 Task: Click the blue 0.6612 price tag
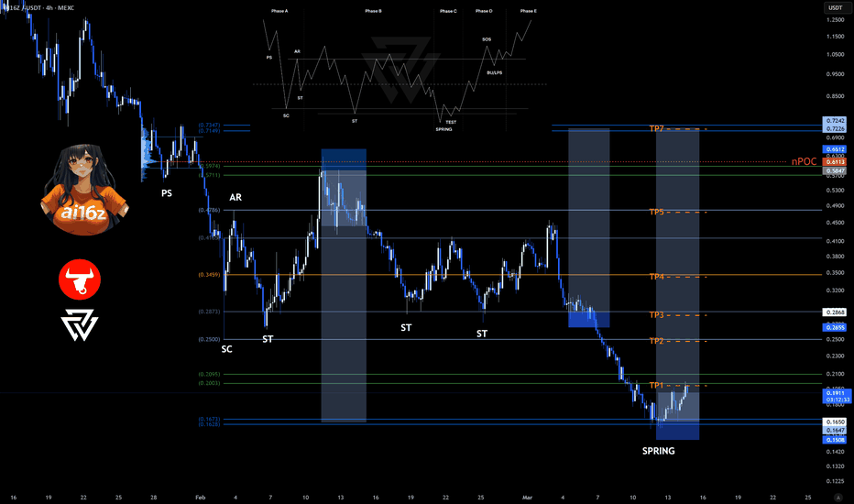835,149
